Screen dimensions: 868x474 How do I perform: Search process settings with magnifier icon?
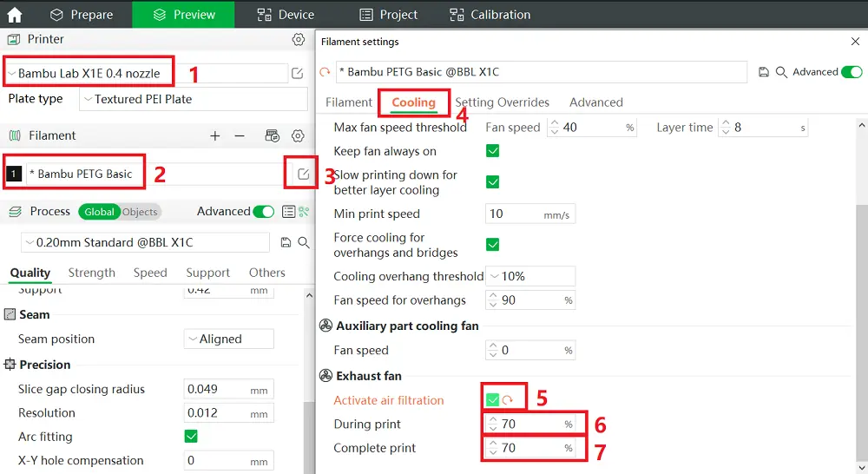[303, 242]
